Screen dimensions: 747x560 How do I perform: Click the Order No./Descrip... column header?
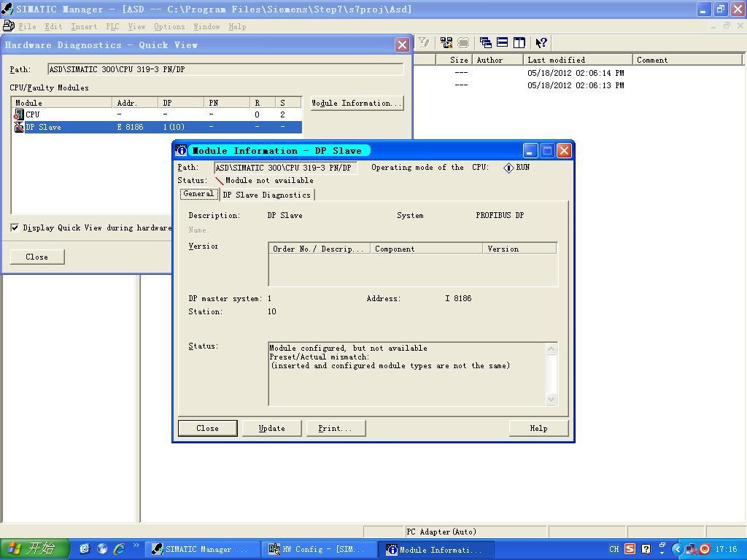320,249
